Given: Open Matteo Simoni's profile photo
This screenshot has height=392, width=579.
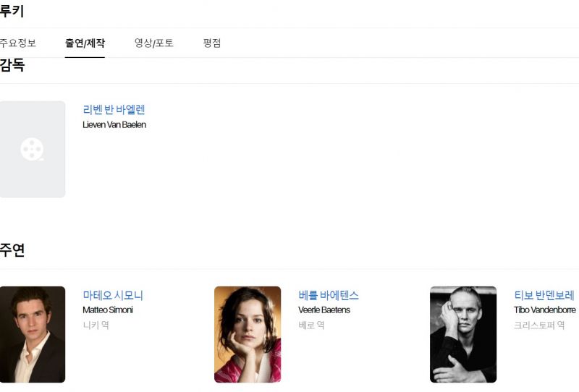Looking at the screenshot, I should (x=33, y=334).
